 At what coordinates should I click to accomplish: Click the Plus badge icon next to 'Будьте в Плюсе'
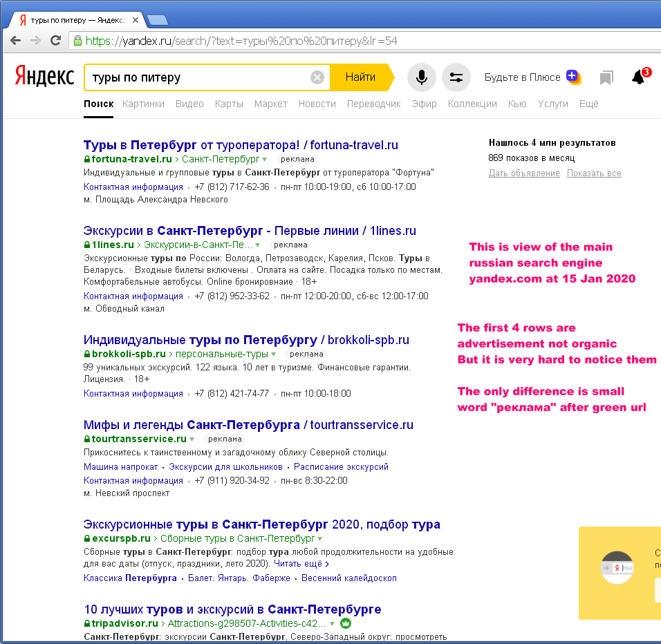point(574,77)
